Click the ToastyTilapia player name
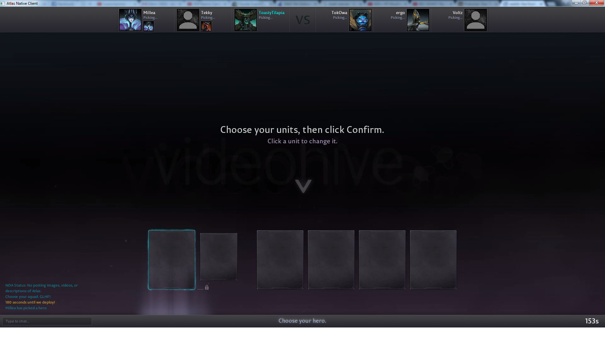This screenshot has width=605, height=364. tap(271, 13)
